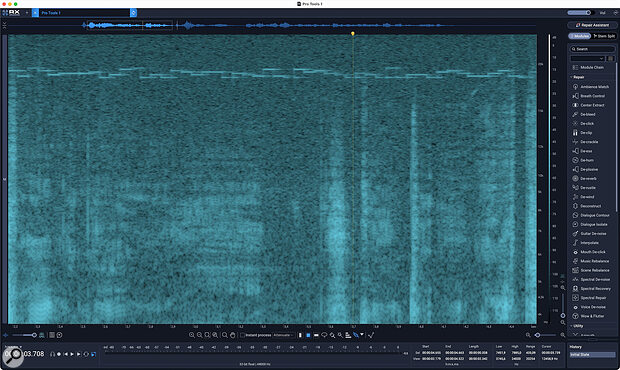The height and width of the screenshot is (370, 620).
Task: Select the time-frequency selection tool
Action: tap(308, 335)
